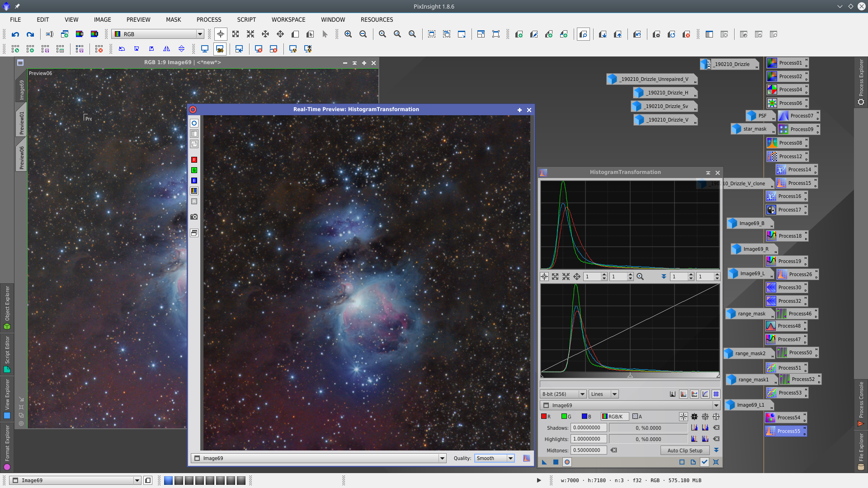Screen dimensions: 868x488
Task: Toggle the track view checkmark button
Action: point(704,462)
